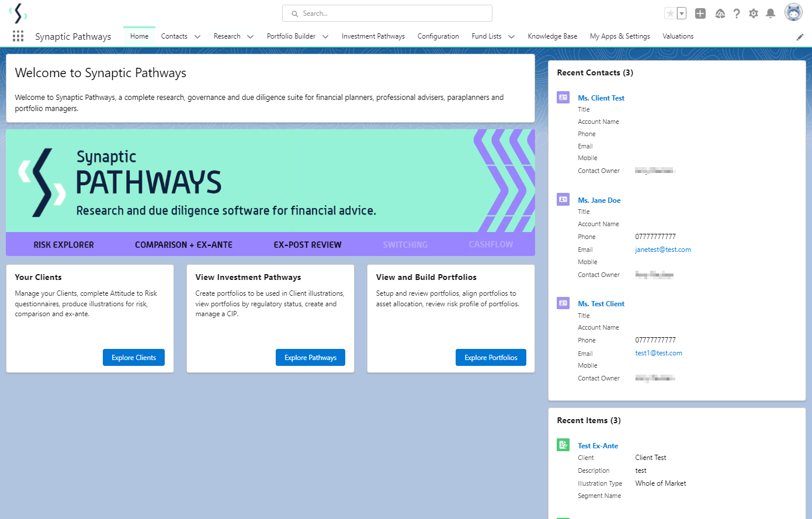
Task: Expand the Portfolio Builder chevron menu
Action: [325, 37]
